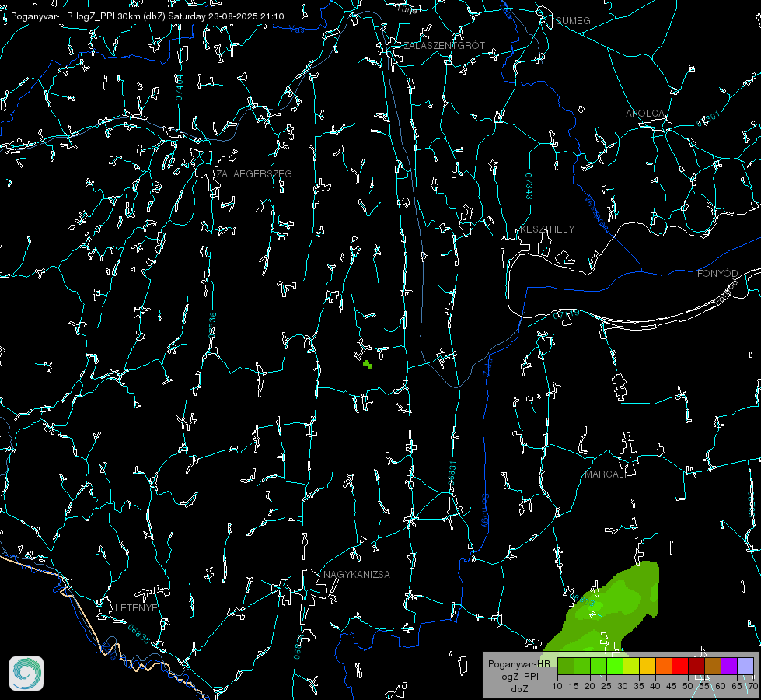Click the 70 value under the legend
The width and height of the screenshot is (761, 700).
click(752, 687)
